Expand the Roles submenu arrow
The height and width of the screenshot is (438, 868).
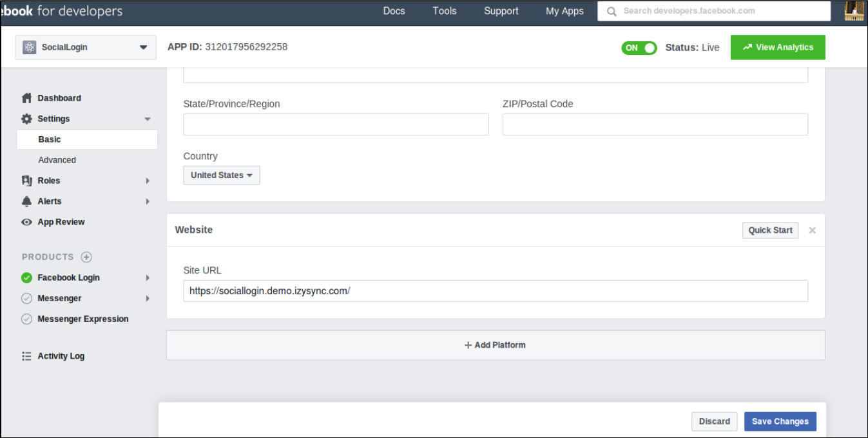tap(148, 181)
